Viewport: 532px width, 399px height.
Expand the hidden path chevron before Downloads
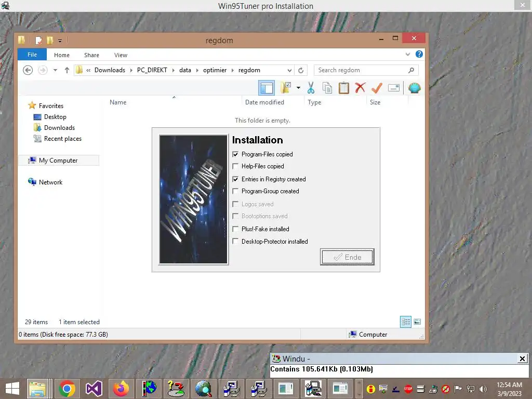pos(88,70)
